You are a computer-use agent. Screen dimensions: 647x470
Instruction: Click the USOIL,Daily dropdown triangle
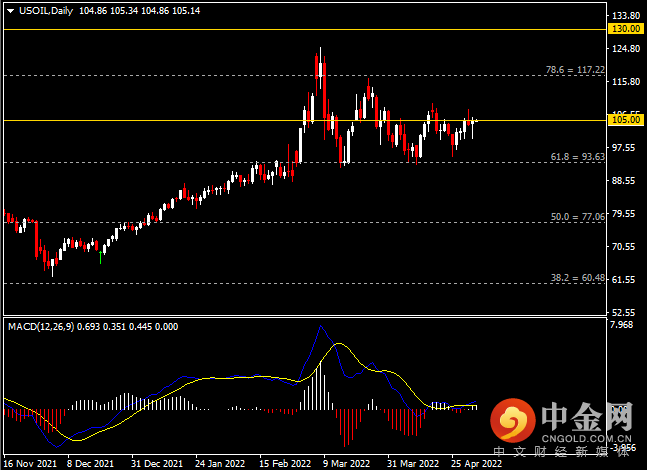click(11, 11)
